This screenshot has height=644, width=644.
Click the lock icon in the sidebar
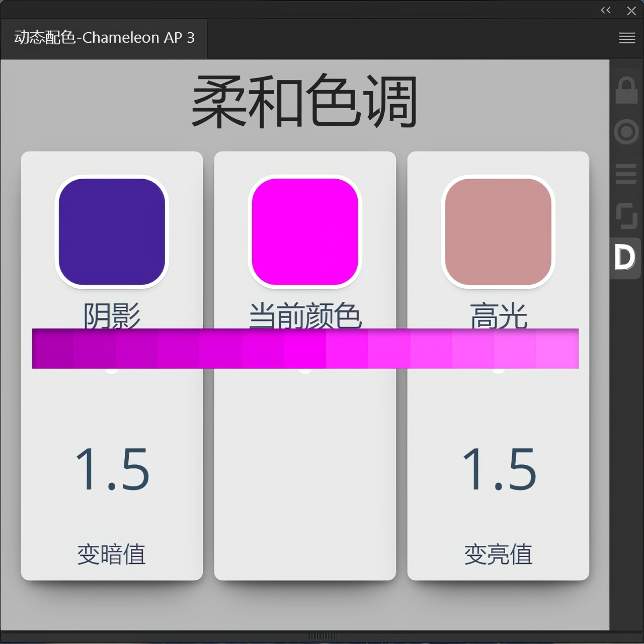click(x=626, y=91)
